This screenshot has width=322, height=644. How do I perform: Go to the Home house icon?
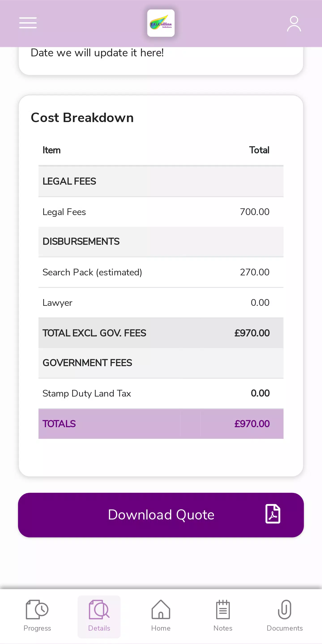pyautogui.click(x=161, y=609)
